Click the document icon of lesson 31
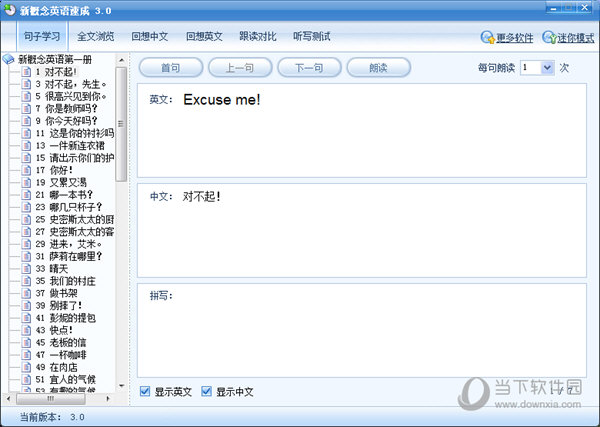Screen dimensions: 600x427 click(26, 256)
